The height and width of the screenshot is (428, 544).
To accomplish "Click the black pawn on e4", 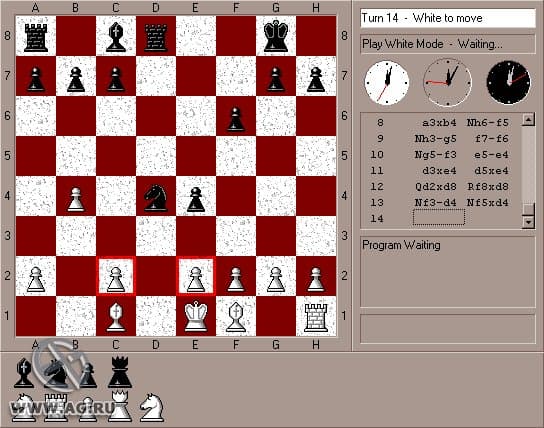I will click(196, 199).
